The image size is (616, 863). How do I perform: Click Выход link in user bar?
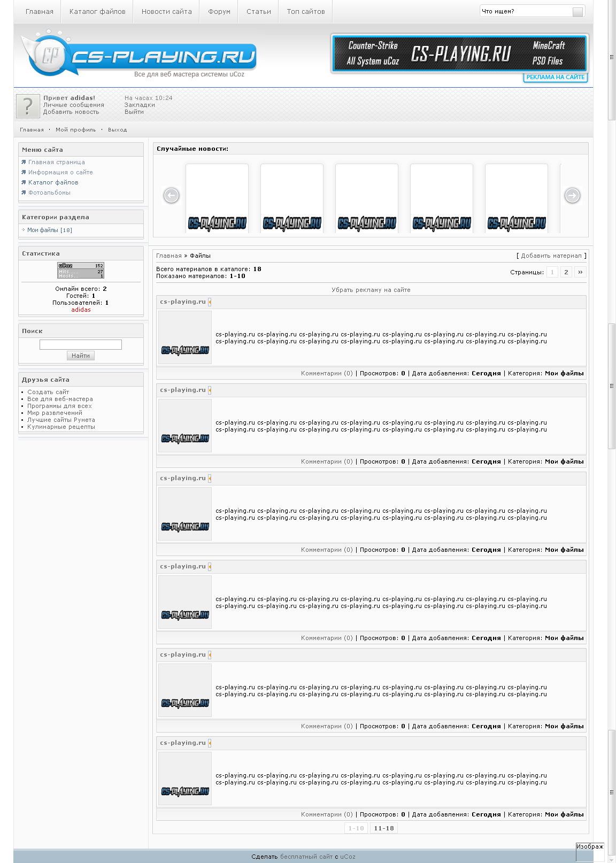pyautogui.click(x=118, y=129)
